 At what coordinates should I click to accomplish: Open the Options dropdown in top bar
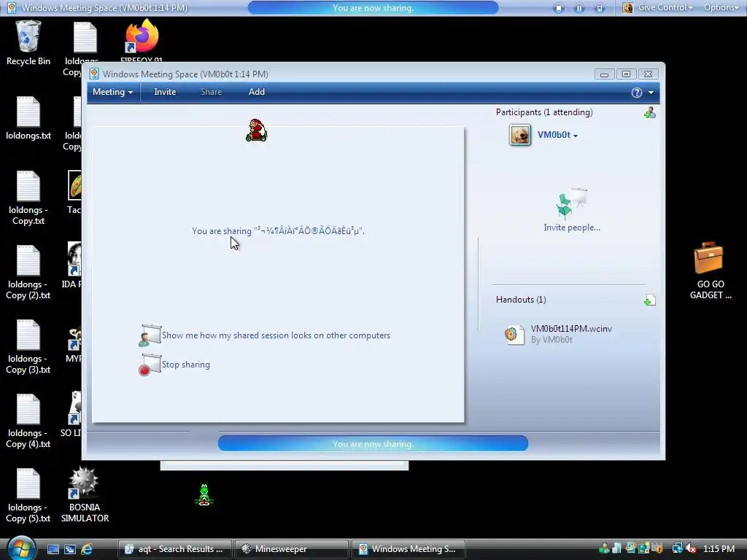(x=721, y=7)
